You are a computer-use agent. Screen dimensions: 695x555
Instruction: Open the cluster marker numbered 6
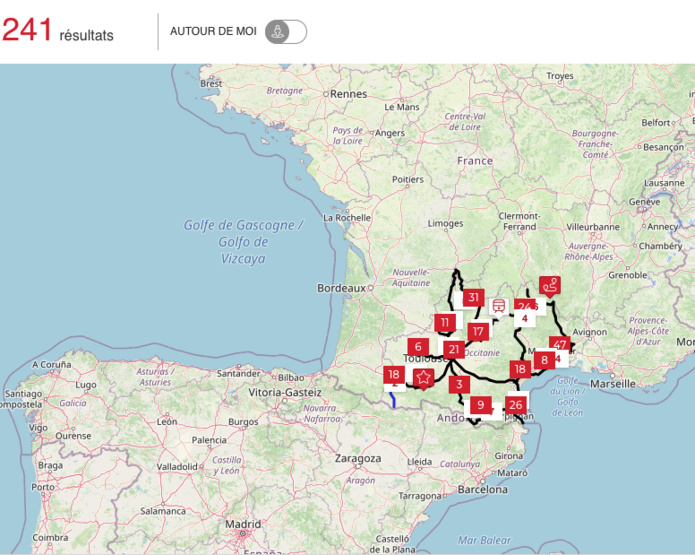[418, 347]
